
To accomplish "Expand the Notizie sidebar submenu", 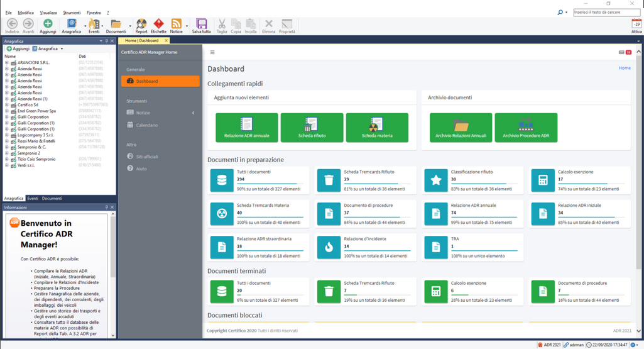I will (193, 113).
